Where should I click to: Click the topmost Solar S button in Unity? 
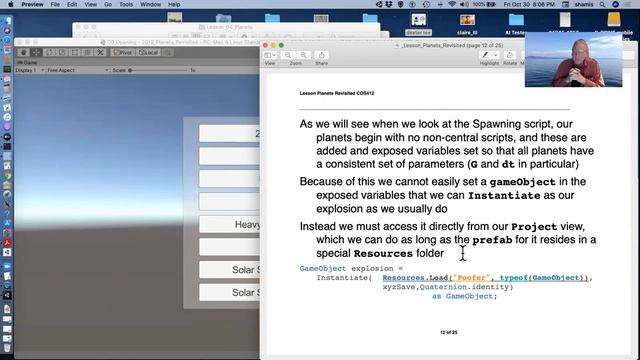coord(229,270)
